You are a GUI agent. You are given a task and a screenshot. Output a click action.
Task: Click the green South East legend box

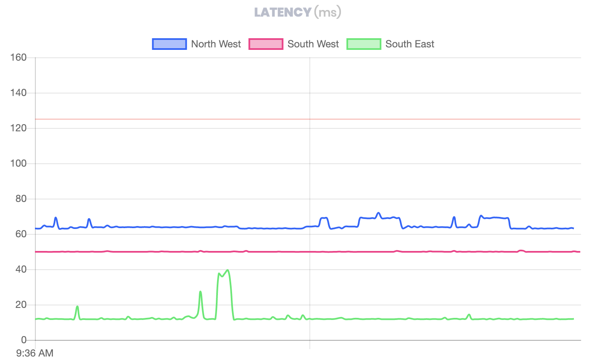pyautogui.click(x=363, y=44)
